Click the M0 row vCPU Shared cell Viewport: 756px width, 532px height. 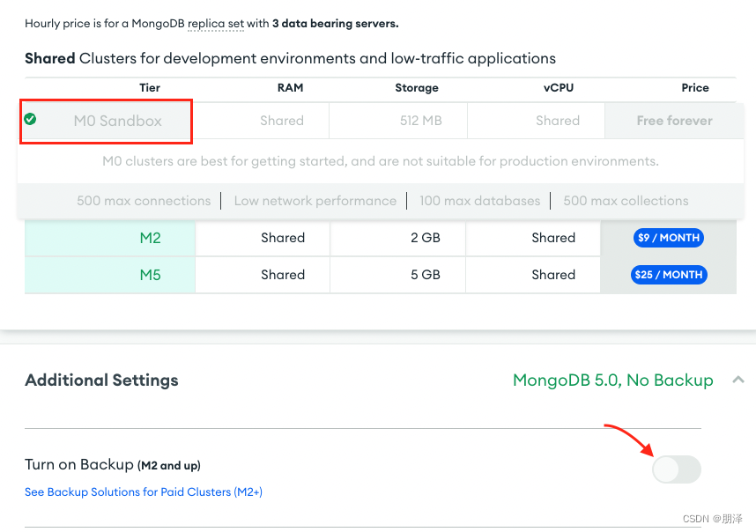tap(536, 121)
